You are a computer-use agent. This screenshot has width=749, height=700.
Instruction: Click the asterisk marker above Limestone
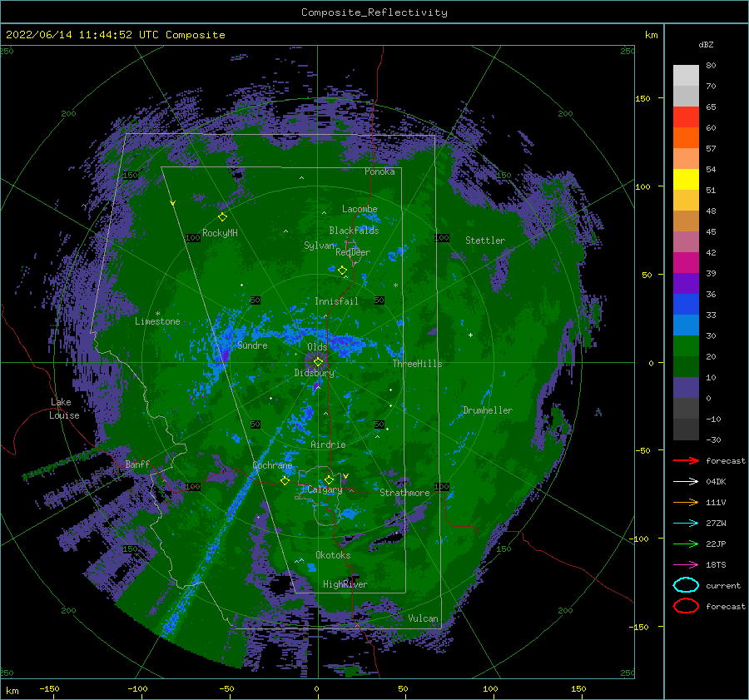(x=157, y=314)
